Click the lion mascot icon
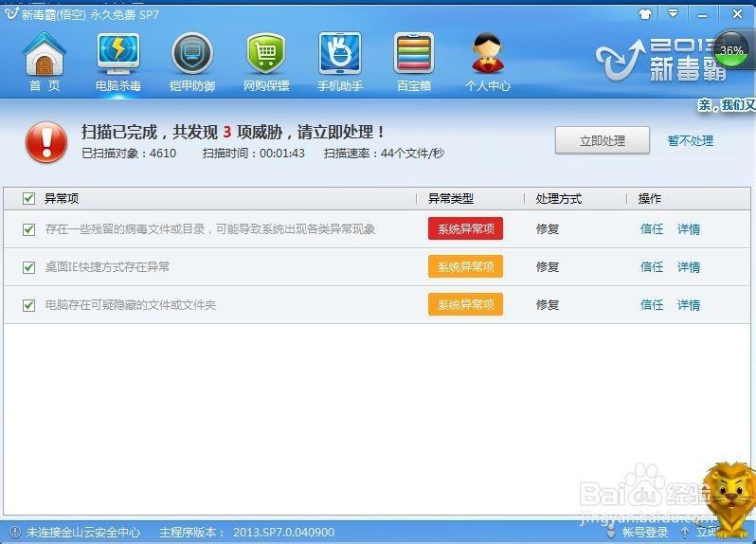 point(730,499)
